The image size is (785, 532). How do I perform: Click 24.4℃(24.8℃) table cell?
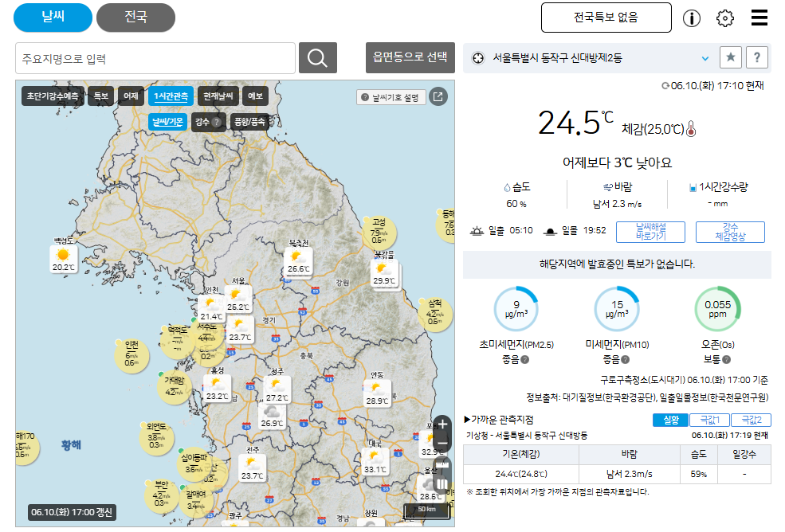[x=521, y=473]
